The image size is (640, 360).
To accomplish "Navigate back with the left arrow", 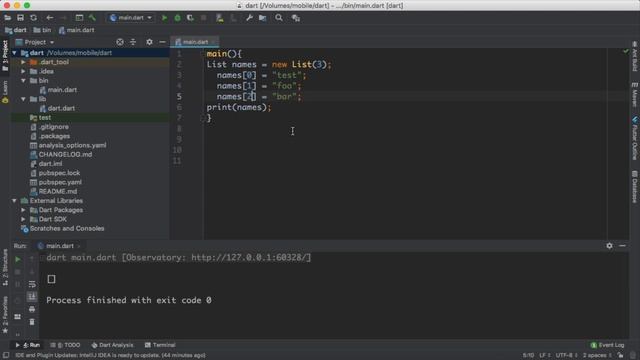I will tap(50, 18).
